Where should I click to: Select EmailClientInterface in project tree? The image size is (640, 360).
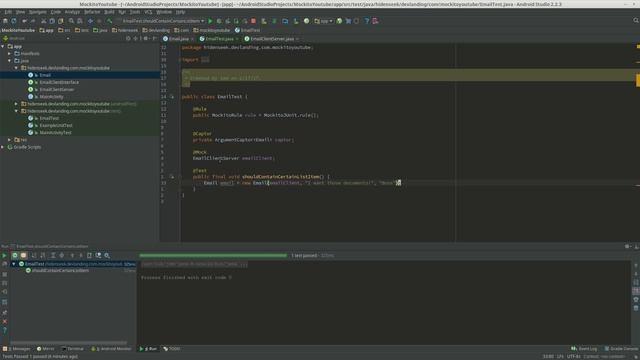59,82
